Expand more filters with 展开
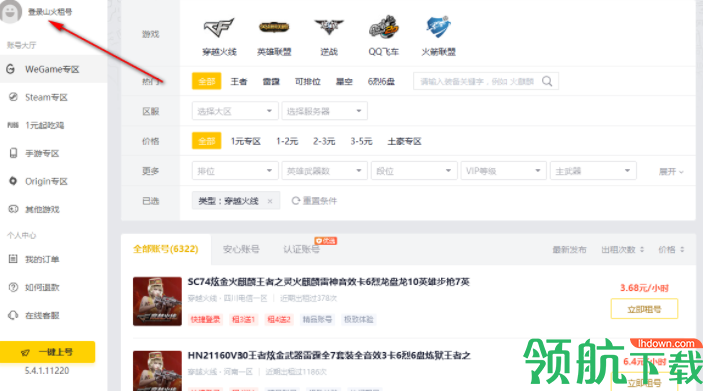The image size is (703, 391). [x=671, y=171]
